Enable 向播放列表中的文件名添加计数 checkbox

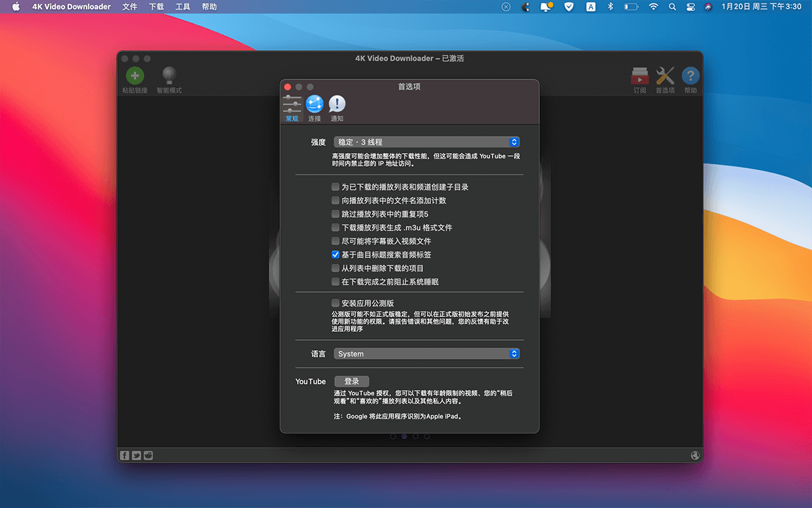336,200
